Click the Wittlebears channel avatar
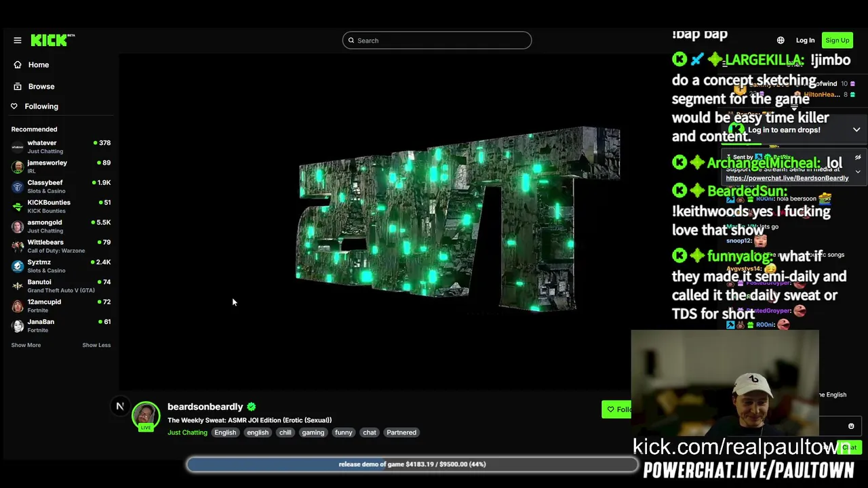This screenshot has height=488, width=868. (x=18, y=246)
